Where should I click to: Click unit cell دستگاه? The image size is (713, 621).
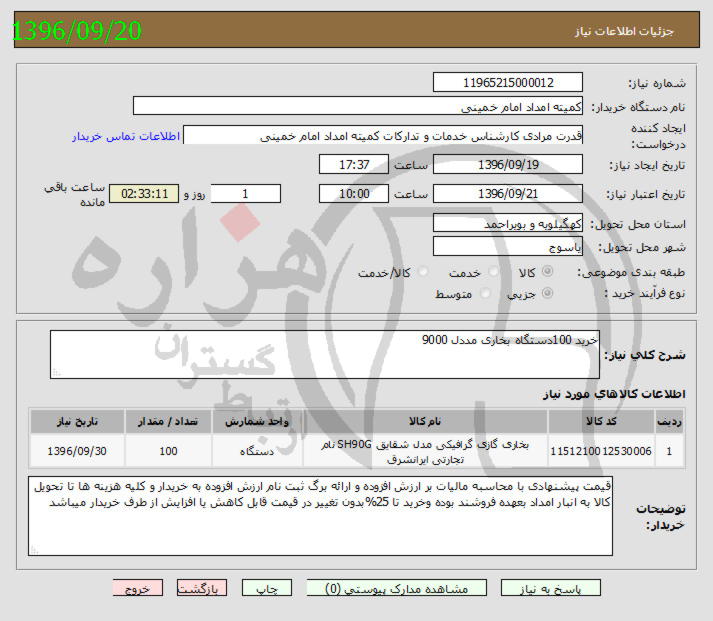click(x=257, y=451)
